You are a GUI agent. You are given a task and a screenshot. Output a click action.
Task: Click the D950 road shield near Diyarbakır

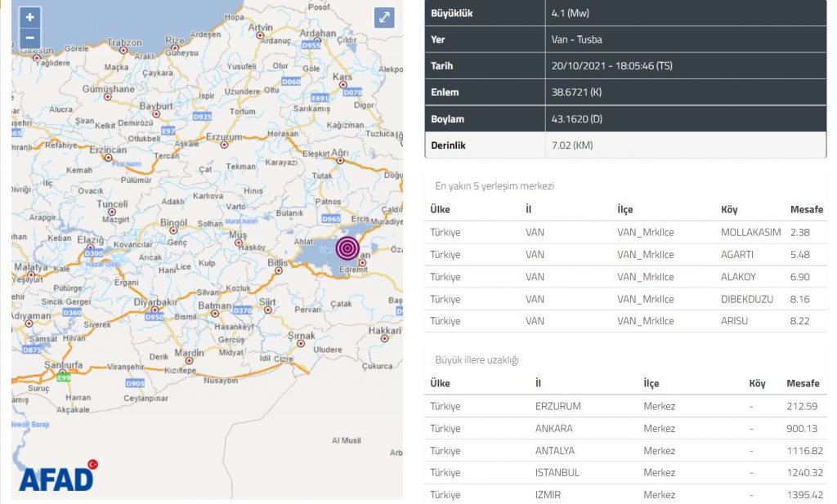pos(154,317)
